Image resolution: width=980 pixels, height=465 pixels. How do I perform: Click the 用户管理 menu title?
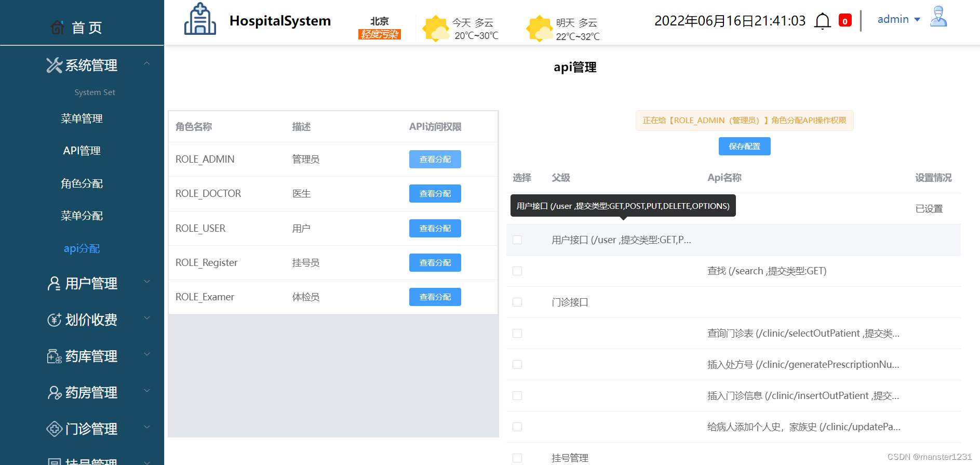click(91, 284)
